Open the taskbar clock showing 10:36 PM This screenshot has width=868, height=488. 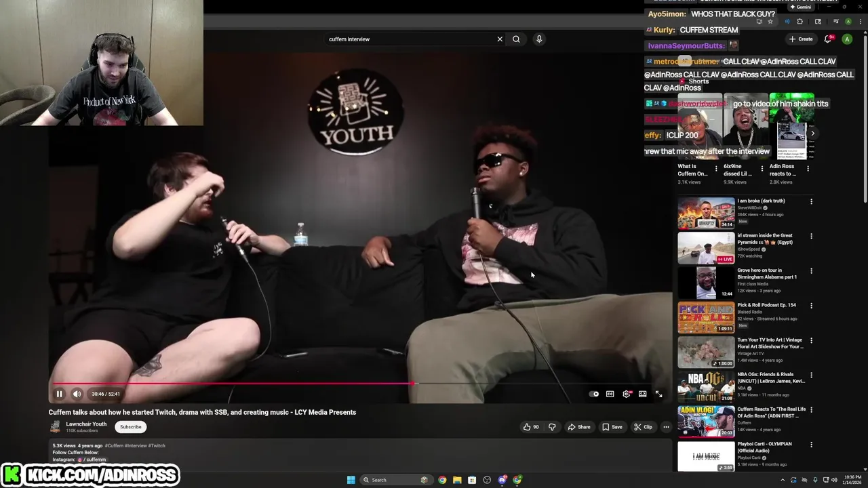click(x=852, y=480)
